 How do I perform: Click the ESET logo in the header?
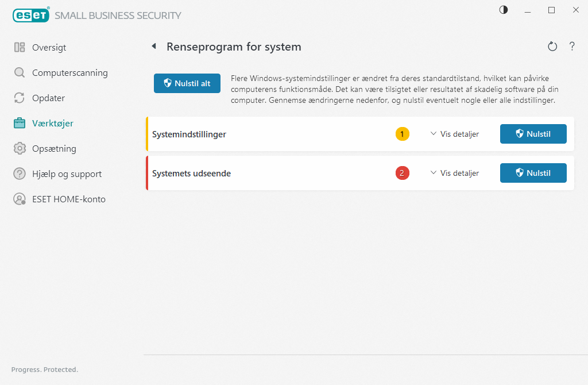(x=31, y=15)
